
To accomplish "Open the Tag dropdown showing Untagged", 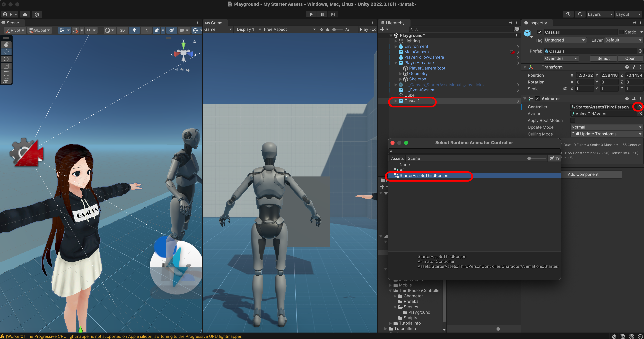I will [x=564, y=40].
